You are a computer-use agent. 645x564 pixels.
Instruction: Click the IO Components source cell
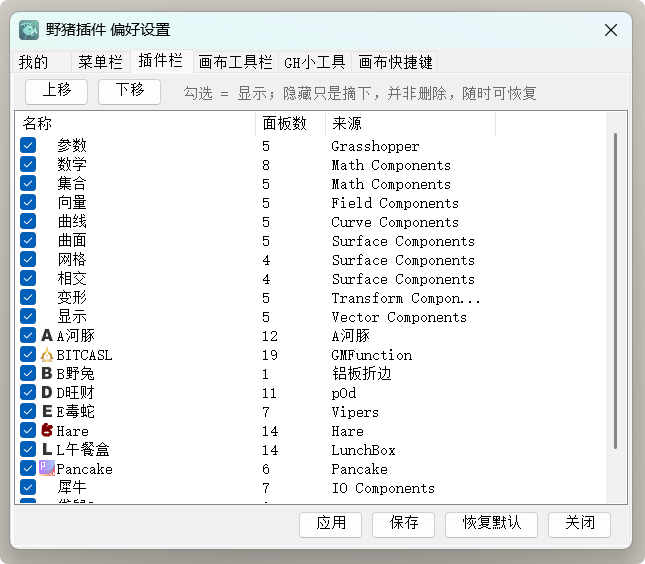click(x=383, y=487)
